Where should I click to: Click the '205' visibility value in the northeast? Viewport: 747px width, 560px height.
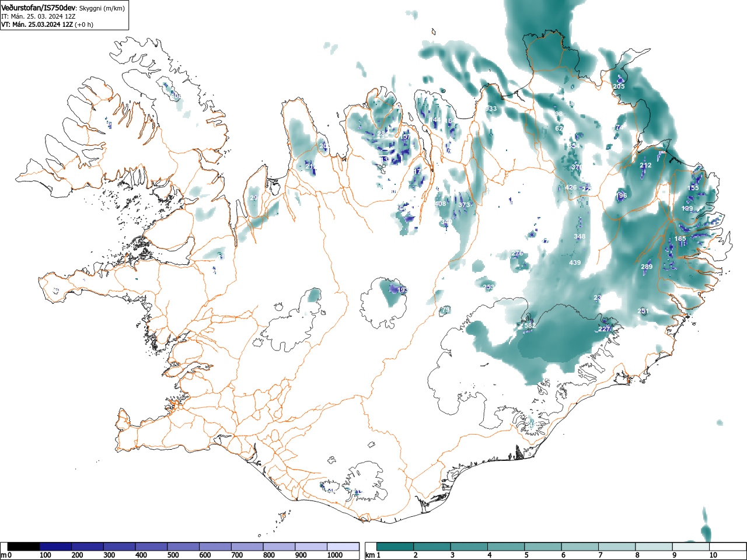point(619,86)
